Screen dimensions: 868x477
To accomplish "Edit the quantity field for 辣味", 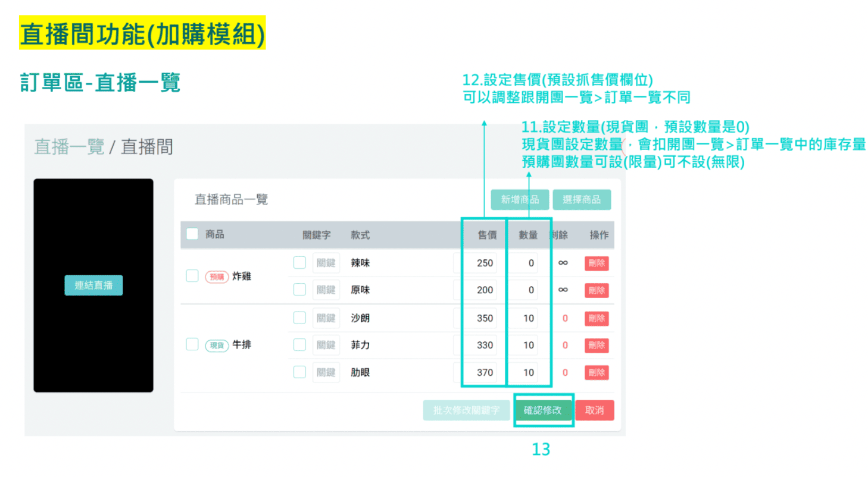I will click(524, 262).
